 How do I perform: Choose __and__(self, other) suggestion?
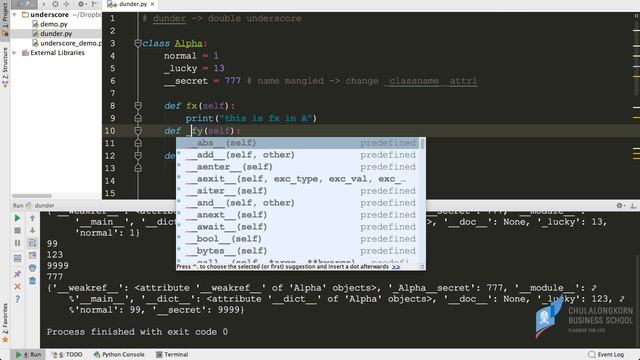tap(298, 203)
